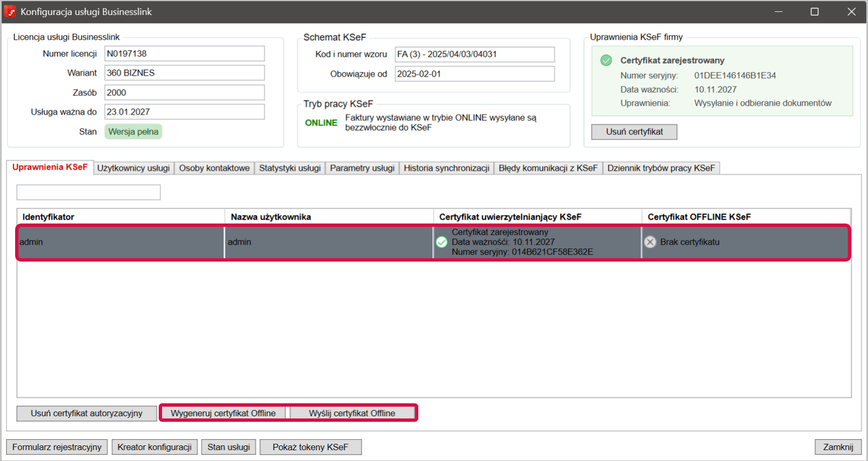Show the Historia synchronizacji tab

[x=446, y=168]
